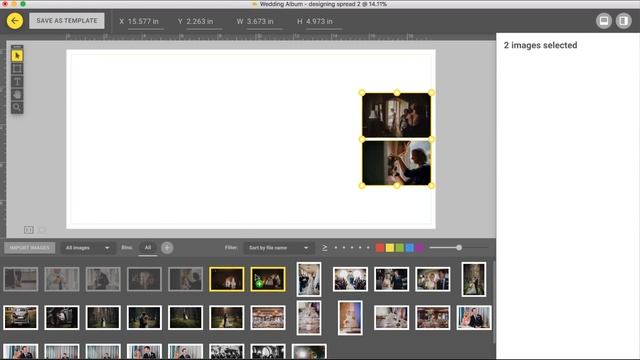Screen dimensions: 640x360
Task: Select the tall wedding cake thumbnail
Action: 350,318
